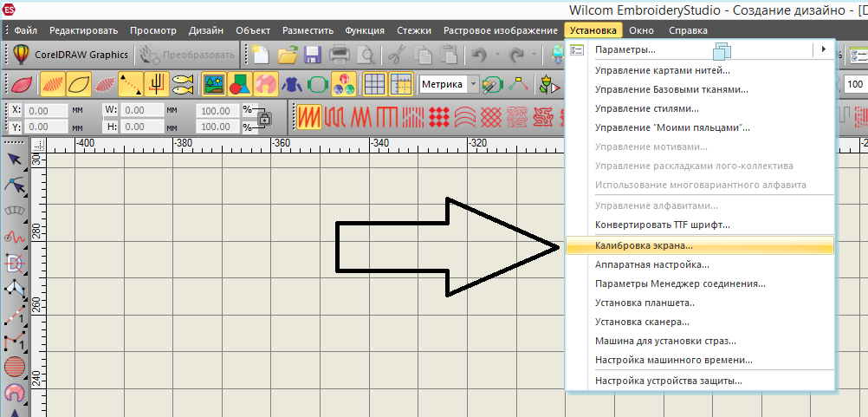
Task: Select the crosshatch lattice fill icon
Action: (492, 116)
